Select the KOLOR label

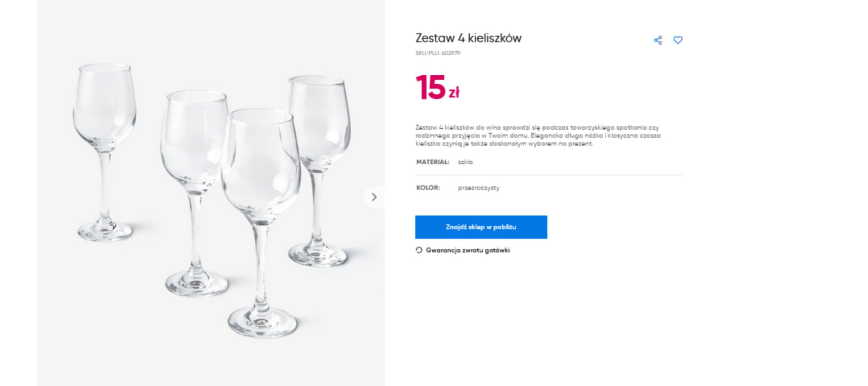[428, 188]
